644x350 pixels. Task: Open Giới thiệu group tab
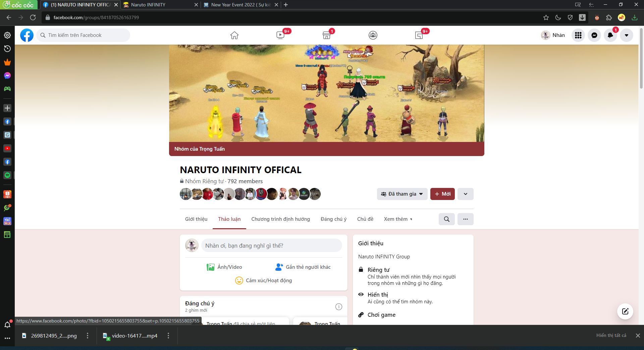(x=196, y=219)
